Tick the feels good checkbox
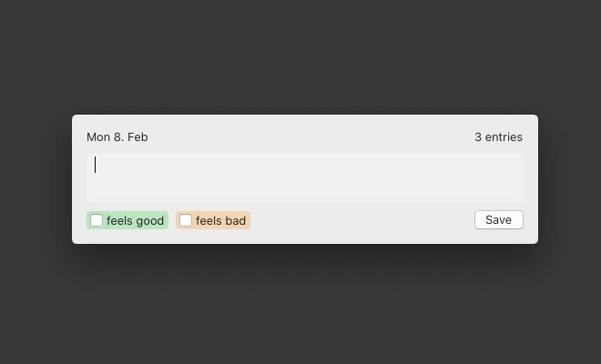The width and height of the screenshot is (601, 364). [x=97, y=220]
